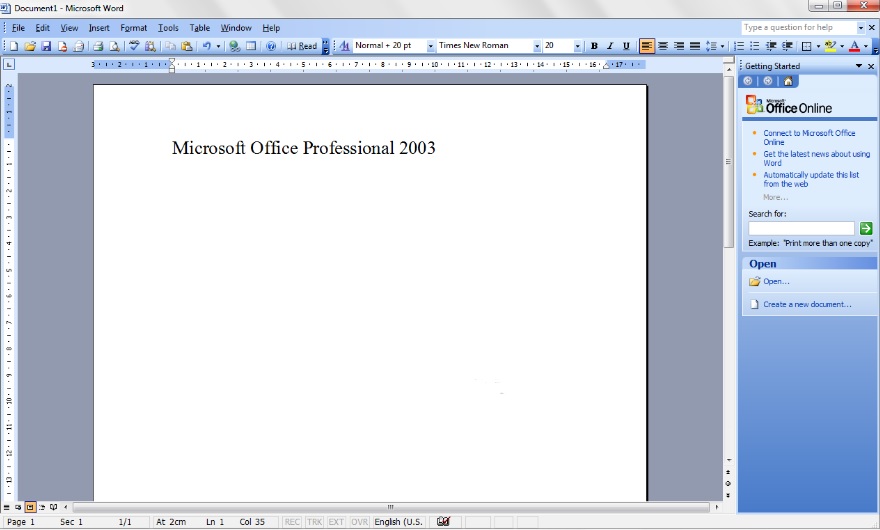Open the Table menu
Image resolution: width=880 pixels, height=530 pixels.
pos(200,28)
